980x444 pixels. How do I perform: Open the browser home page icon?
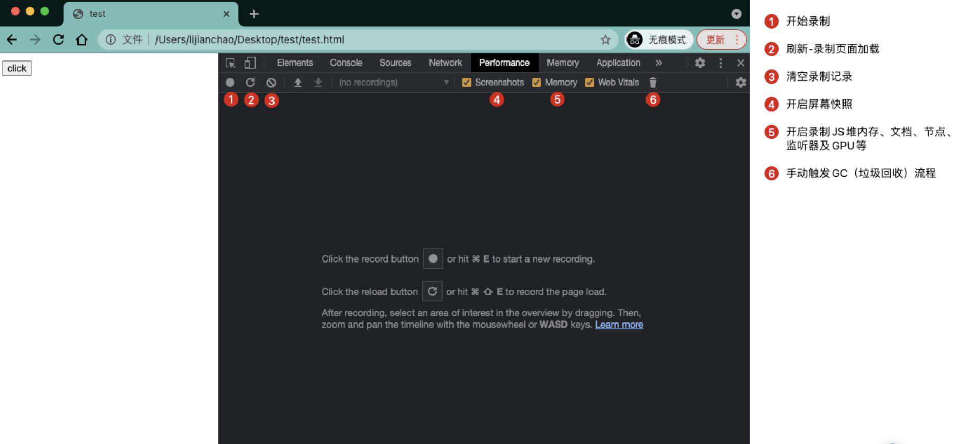82,39
